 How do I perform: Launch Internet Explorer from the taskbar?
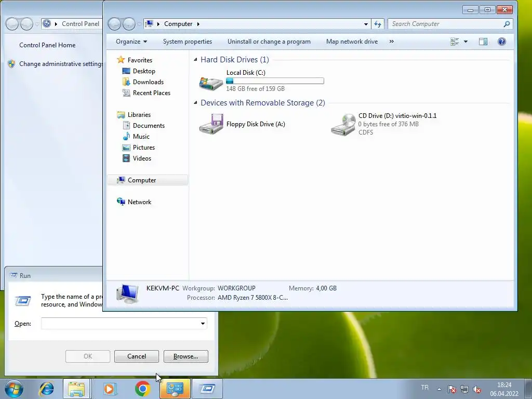46,389
